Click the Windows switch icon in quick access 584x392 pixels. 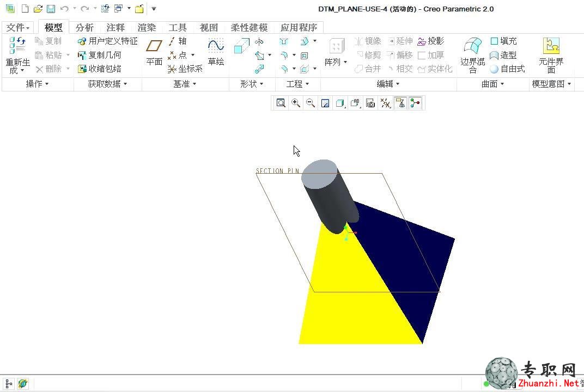pos(118,9)
